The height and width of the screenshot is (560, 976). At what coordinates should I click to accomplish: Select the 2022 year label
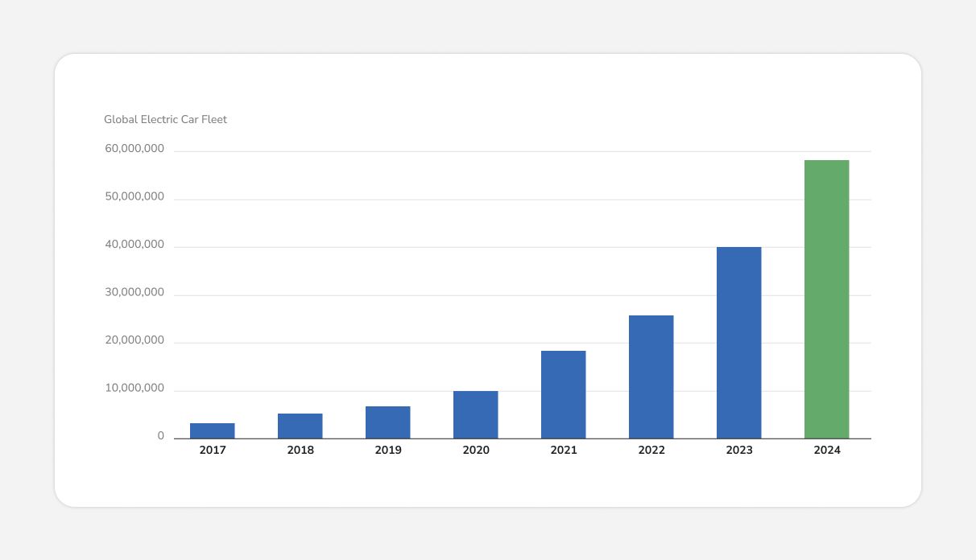[x=651, y=451]
